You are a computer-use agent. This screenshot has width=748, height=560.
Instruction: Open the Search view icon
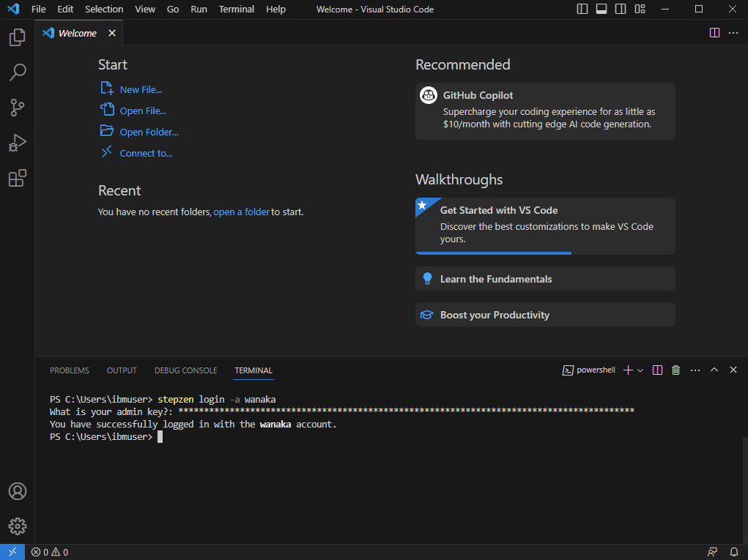pos(18,72)
